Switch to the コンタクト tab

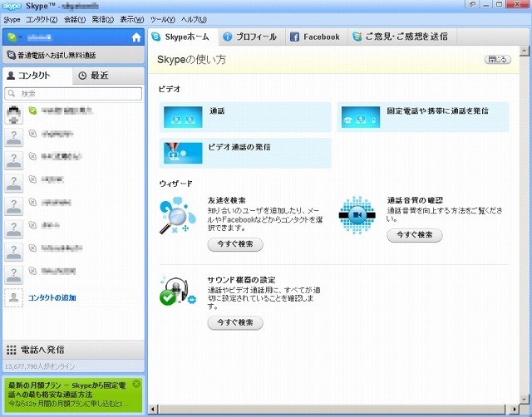[37, 76]
